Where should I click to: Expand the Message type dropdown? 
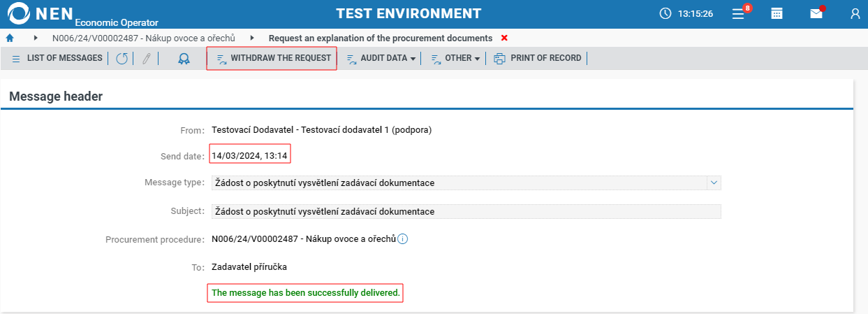[714, 183]
